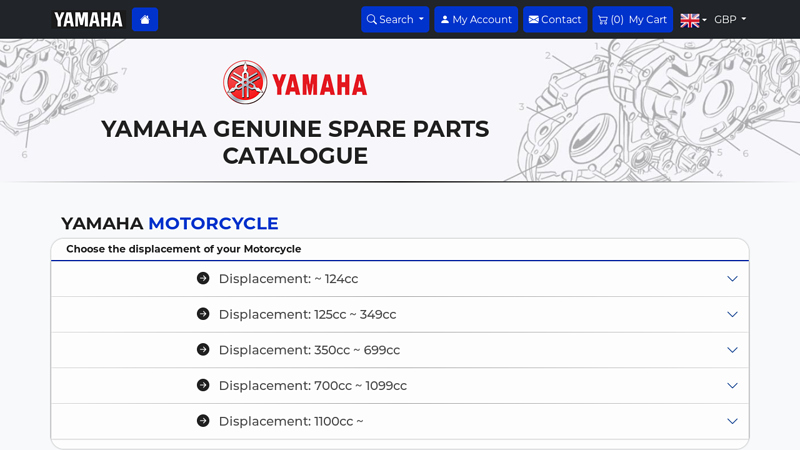
Task: Click arrow icon beside 1100cc ~
Action: (x=203, y=421)
